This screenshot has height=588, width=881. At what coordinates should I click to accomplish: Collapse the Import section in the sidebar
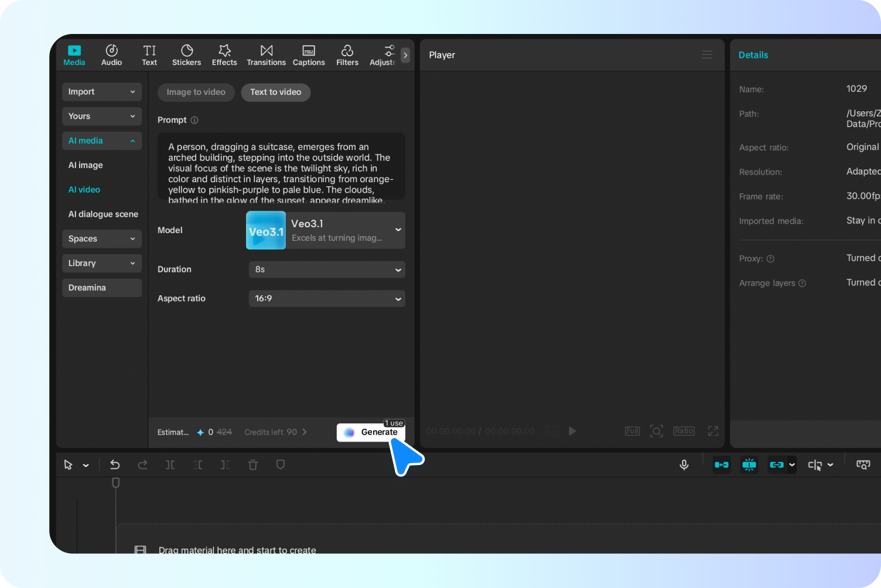pyautogui.click(x=101, y=91)
